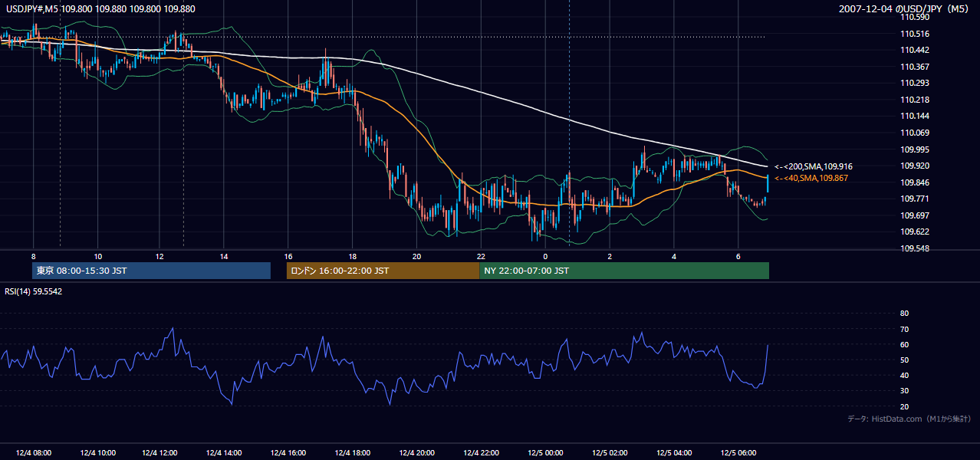This screenshot has width=980, height=460.
Task: Click price axis value 110.442
Action: pos(916,50)
